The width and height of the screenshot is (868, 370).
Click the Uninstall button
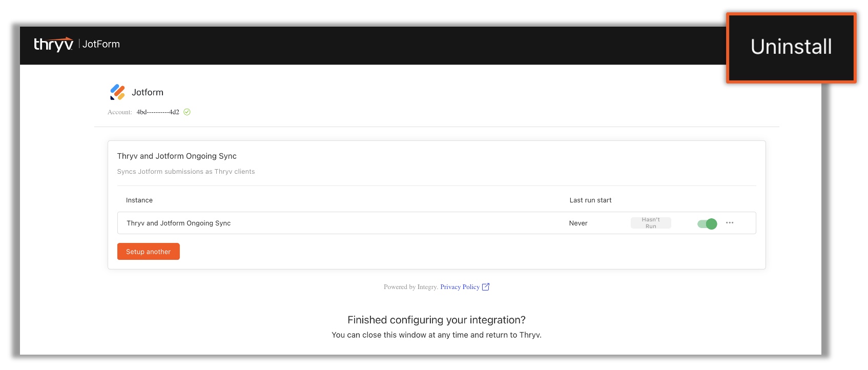[x=791, y=47]
